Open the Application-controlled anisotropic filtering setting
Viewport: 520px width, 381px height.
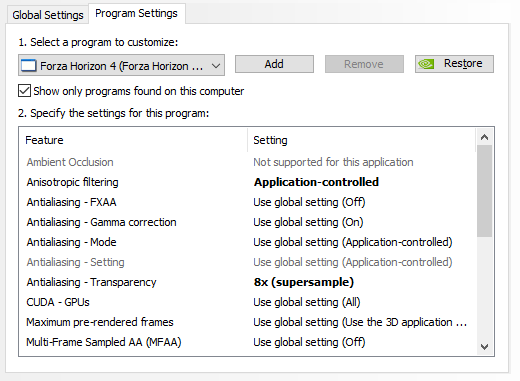[316, 182]
